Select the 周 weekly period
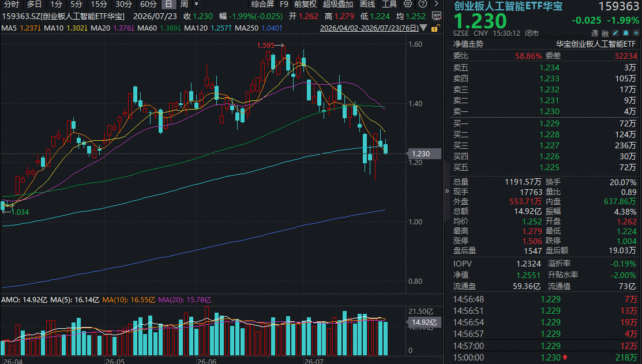This screenshot has width=642, height=364. pos(184,4)
